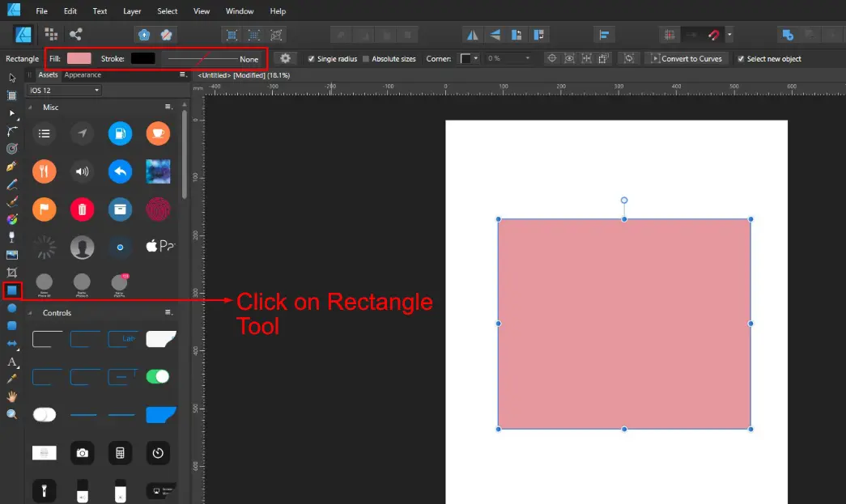Screen dimensions: 846x504
Task: Open the Edit menu
Action: click(x=70, y=11)
